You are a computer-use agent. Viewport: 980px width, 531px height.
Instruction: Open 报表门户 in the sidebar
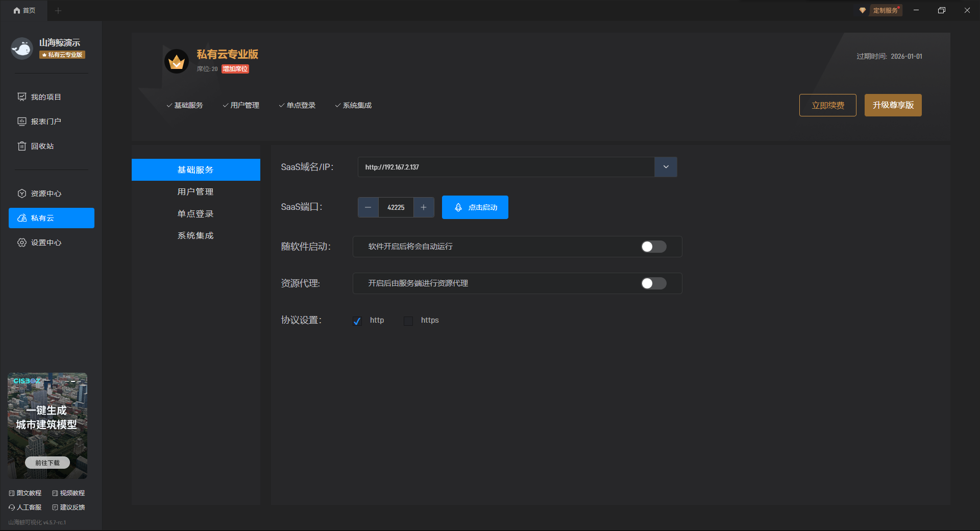pos(51,122)
